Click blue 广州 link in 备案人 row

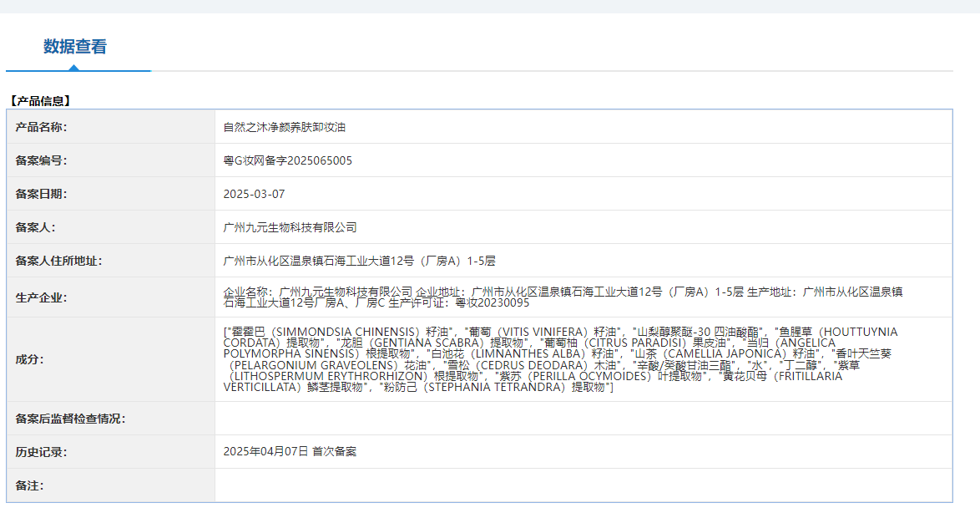pyautogui.click(x=234, y=227)
